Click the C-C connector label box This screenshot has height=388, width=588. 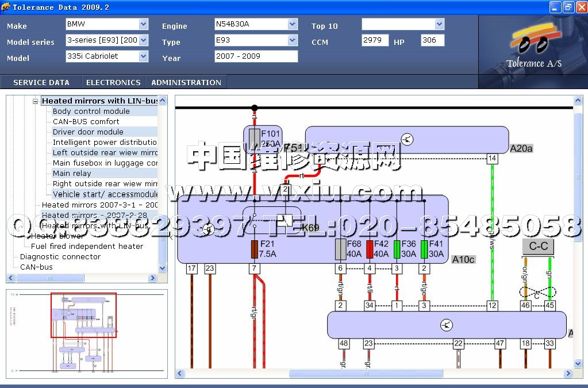tap(538, 247)
